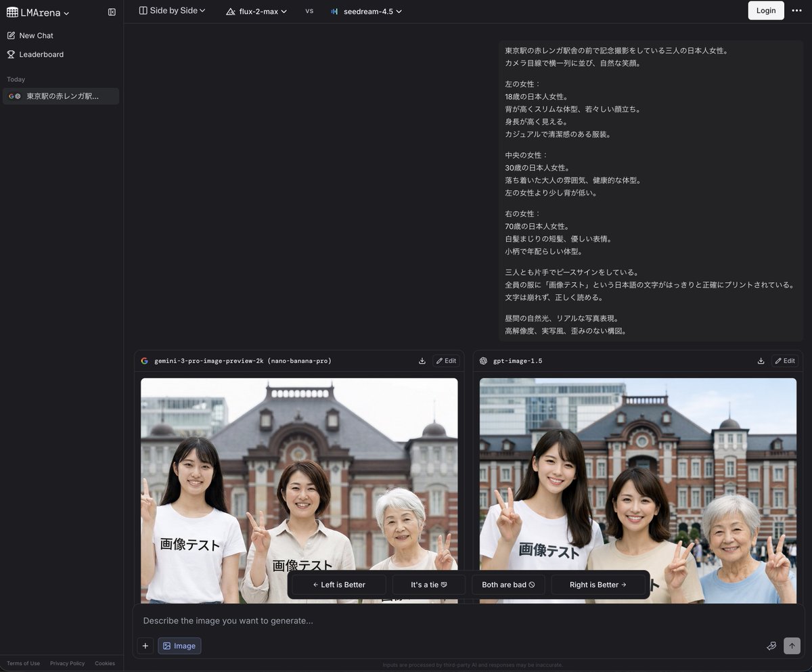
Task: Select the gemini-3-pro-image-preview-2k model name
Action: (x=243, y=361)
